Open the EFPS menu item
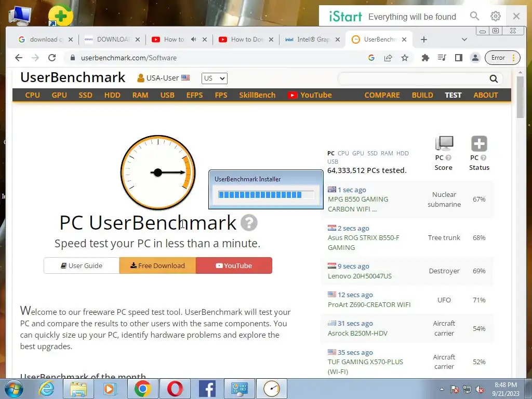The height and width of the screenshot is (399, 532). (x=194, y=95)
